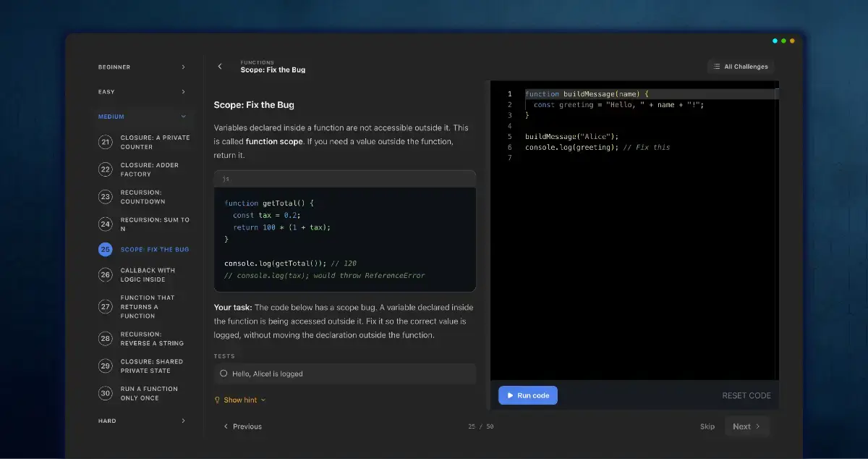Click the back arrow beside Functions header
The width and height of the screenshot is (868, 459).
(220, 67)
